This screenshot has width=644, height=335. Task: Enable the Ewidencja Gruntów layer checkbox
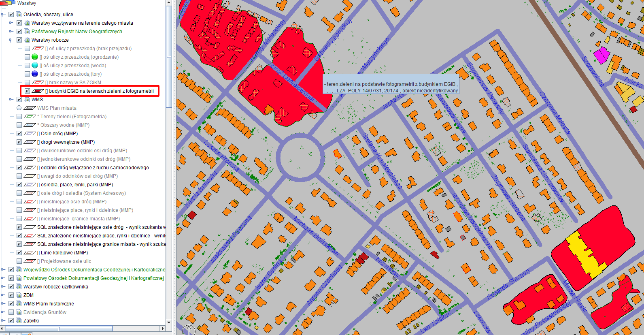click(11, 312)
